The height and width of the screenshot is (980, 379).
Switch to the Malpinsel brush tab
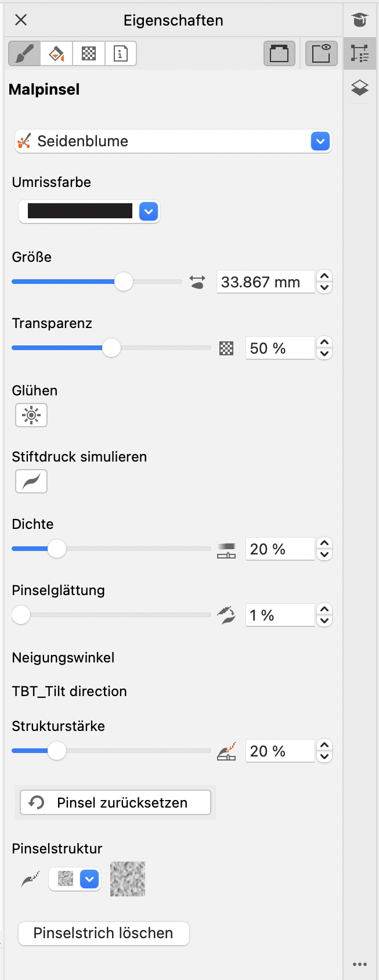pyautogui.click(x=24, y=54)
